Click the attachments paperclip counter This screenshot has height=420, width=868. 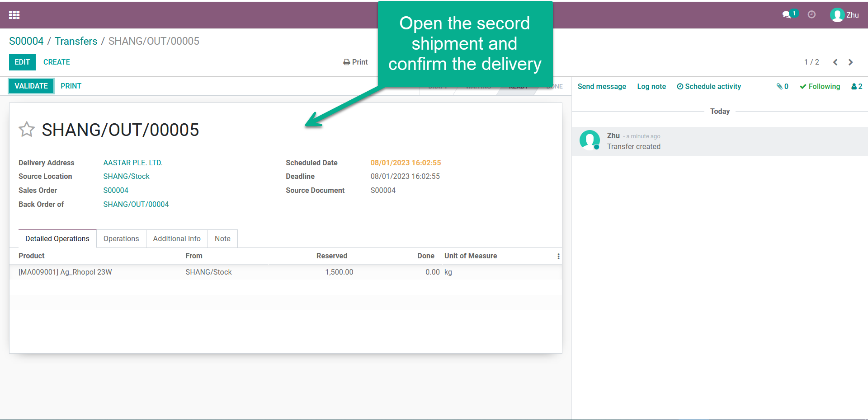pos(783,86)
